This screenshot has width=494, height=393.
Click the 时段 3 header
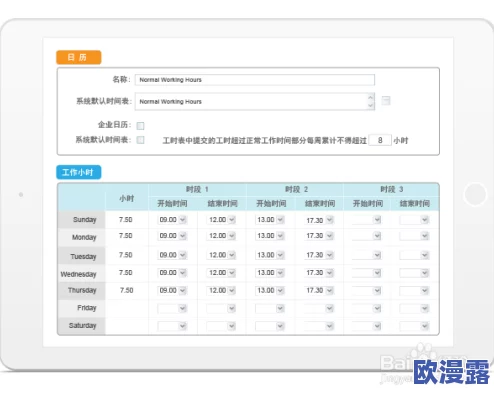392,189
